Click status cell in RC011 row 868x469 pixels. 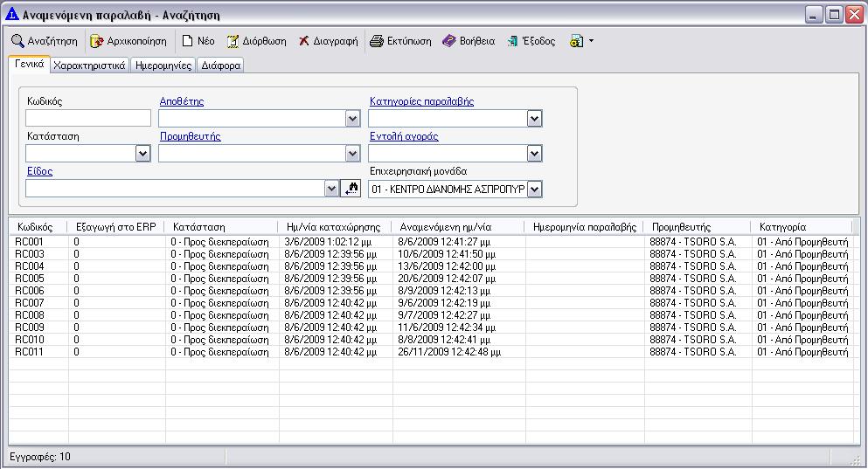point(219,352)
